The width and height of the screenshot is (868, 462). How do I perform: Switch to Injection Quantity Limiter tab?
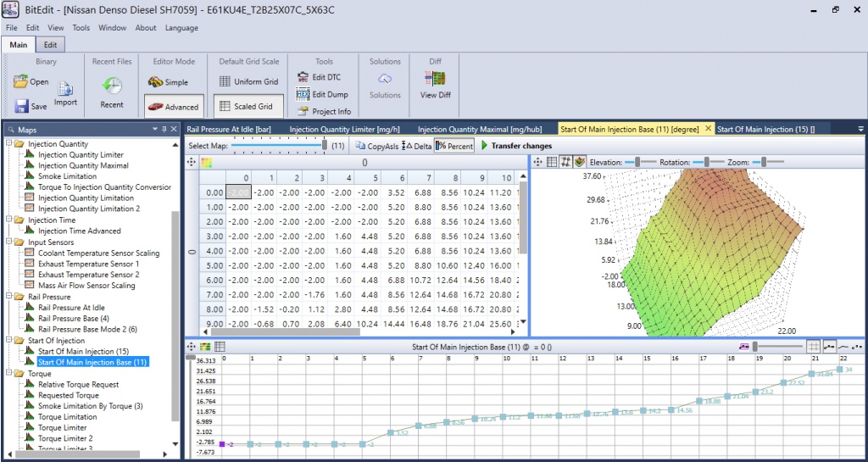(x=345, y=130)
